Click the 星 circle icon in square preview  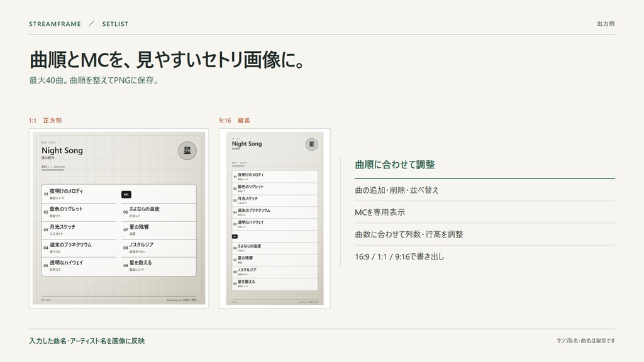coord(187,151)
